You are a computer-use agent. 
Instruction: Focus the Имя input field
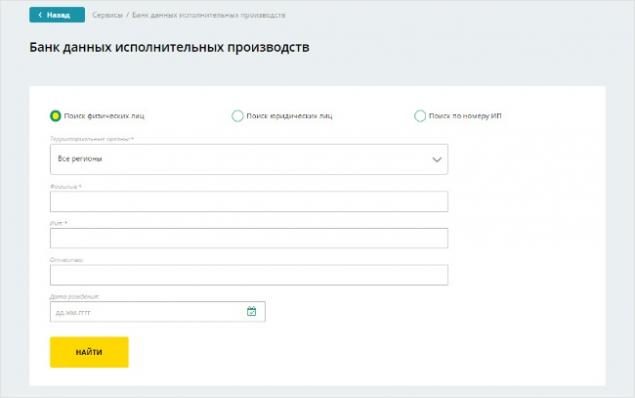tap(249, 238)
